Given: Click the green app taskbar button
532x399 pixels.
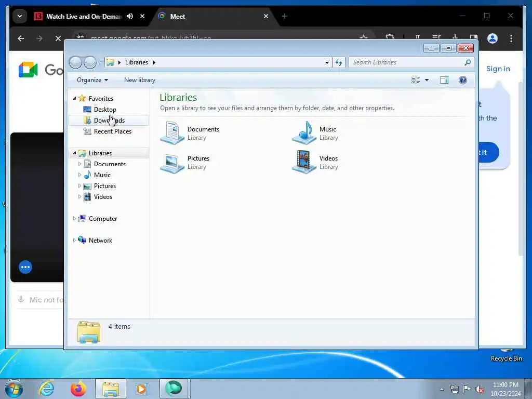Looking at the screenshot, I should click(174, 389).
